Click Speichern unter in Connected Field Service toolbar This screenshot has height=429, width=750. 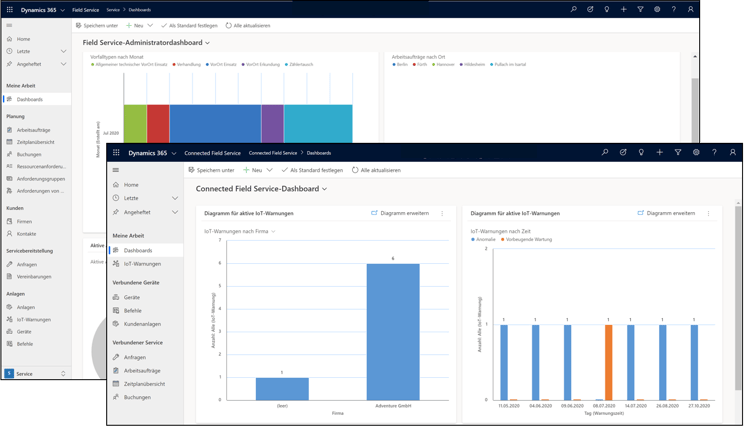coord(211,170)
